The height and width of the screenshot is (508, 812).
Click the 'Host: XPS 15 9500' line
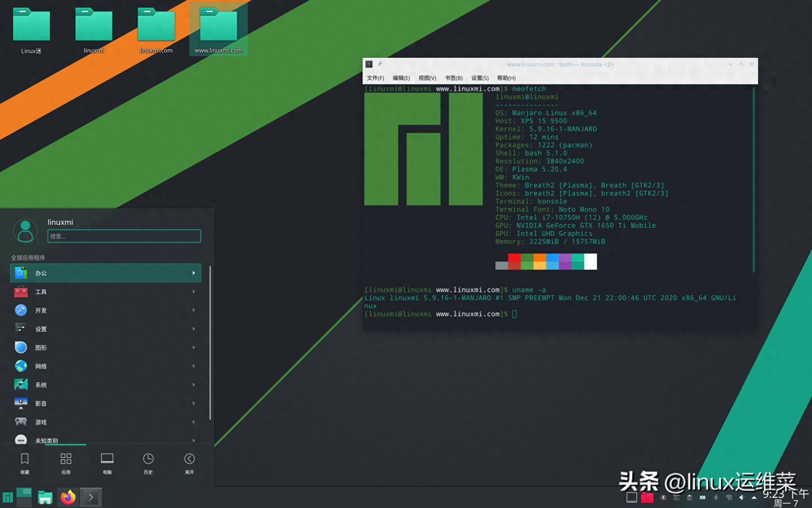(x=531, y=121)
